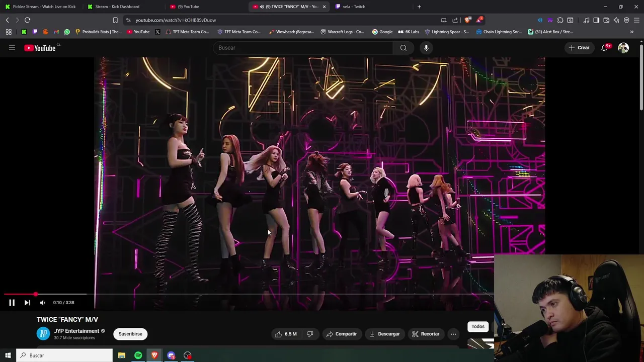
Task: Install or cast app icon in address bar
Action: pyautogui.click(x=444, y=20)
